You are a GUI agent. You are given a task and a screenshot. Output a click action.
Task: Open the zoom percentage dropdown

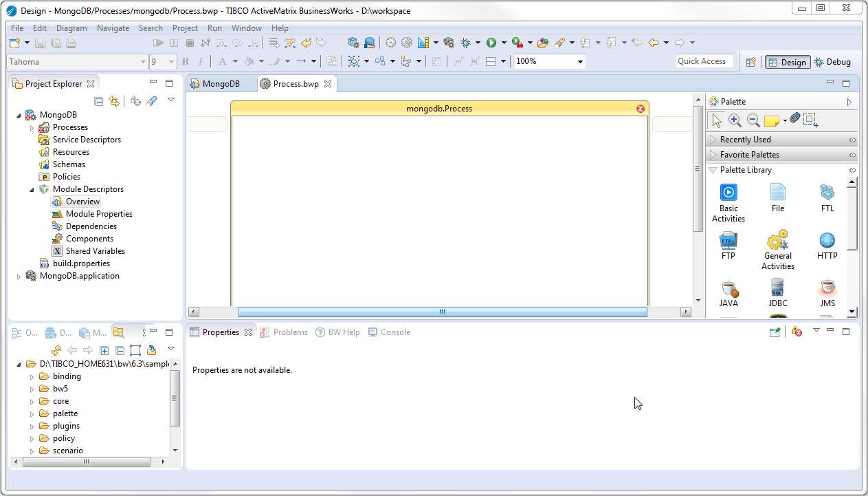(581, 62)
